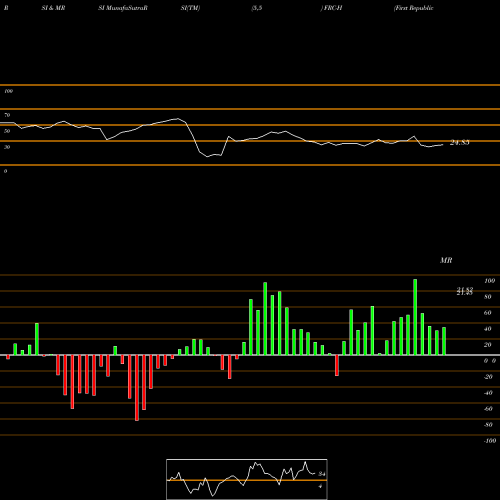The height and width of the screenshot is (500, 500).
Task: Click the 'SI MunafaSutraR' header label
Action: coord(123,8)
